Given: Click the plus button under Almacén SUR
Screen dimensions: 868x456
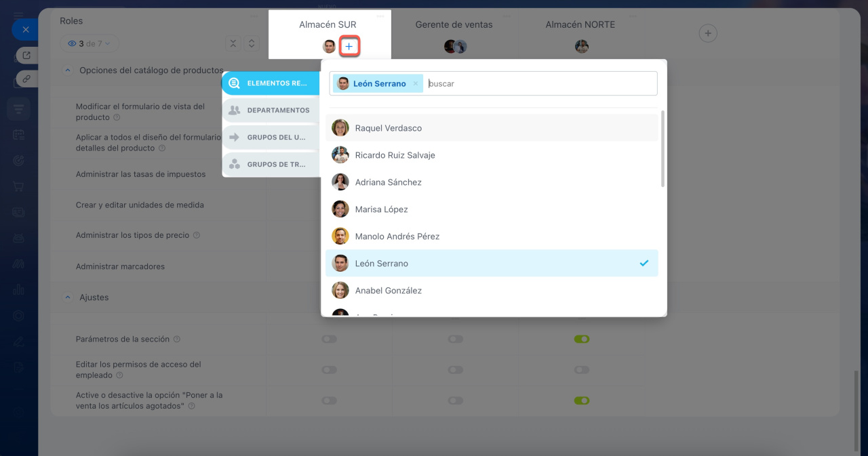Looking at the screenshot, I should pos(349,46).
